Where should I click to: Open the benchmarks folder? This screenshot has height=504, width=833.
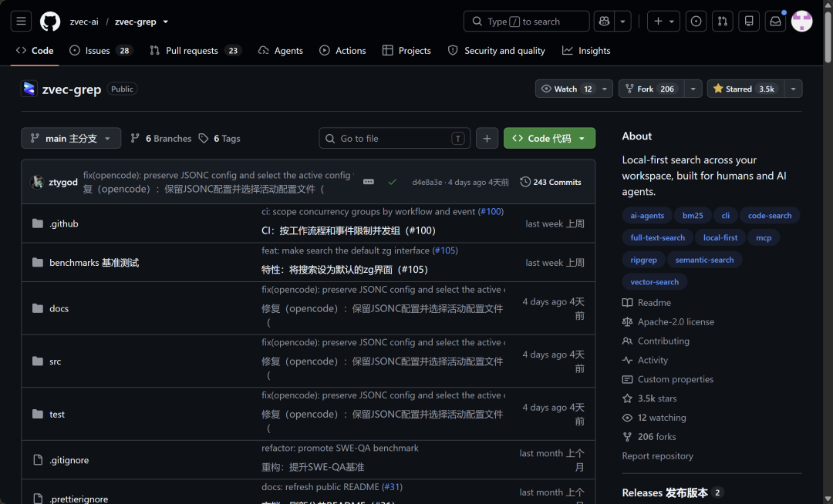pos(94,263)
